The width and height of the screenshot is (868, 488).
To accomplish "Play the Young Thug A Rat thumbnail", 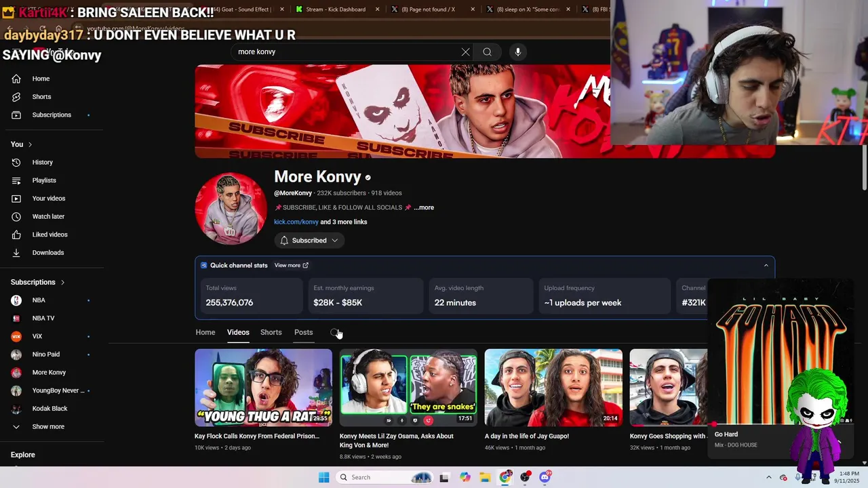I will (x=263, y=388).
